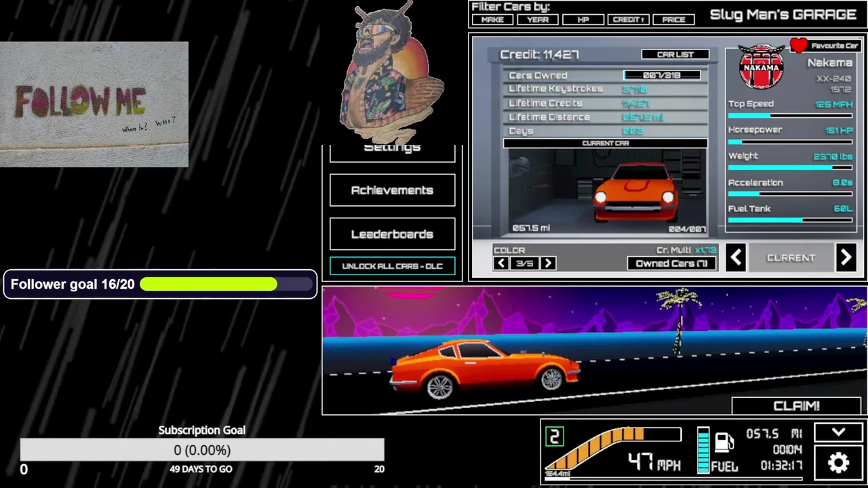Viewport: 868px width, 488px height.
Task: Open the Achievements menu
Action: [392, 190]
